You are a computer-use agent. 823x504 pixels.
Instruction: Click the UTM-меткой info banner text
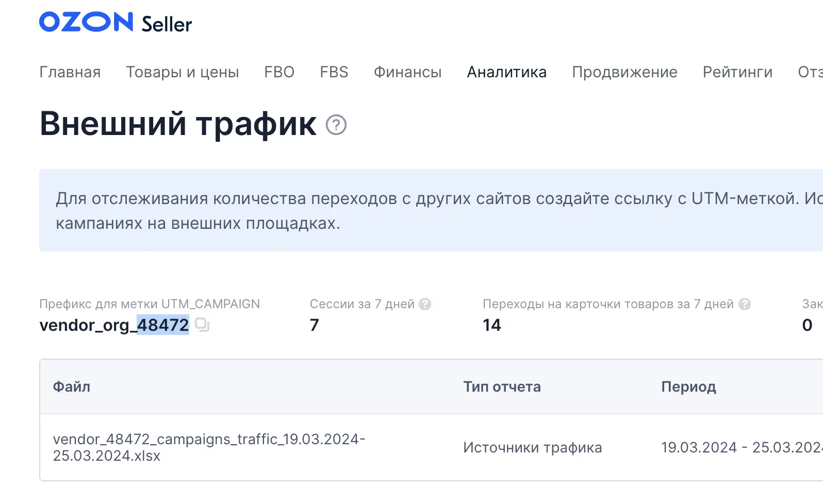click(x=439, y=211)
